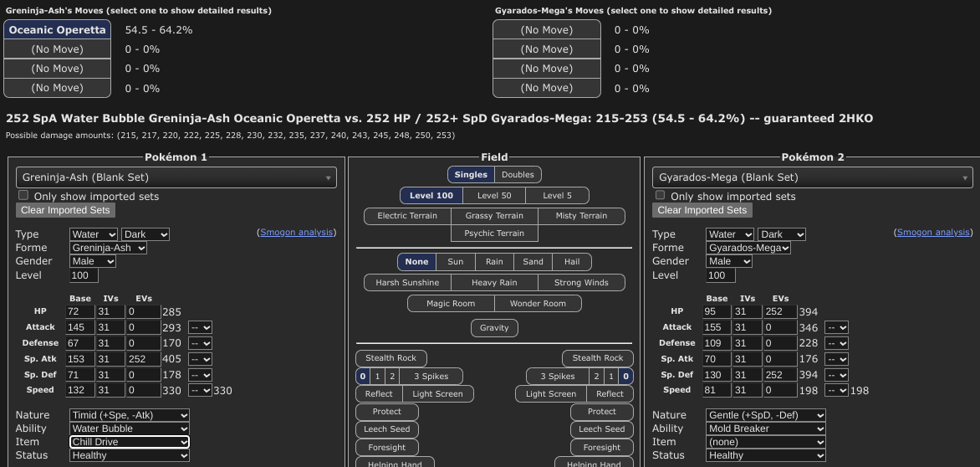The width and height of the screenshot is (980, 467).
Task: Open Pokémon 1 Gender dropdown
Action: click(x=93, y=261)
